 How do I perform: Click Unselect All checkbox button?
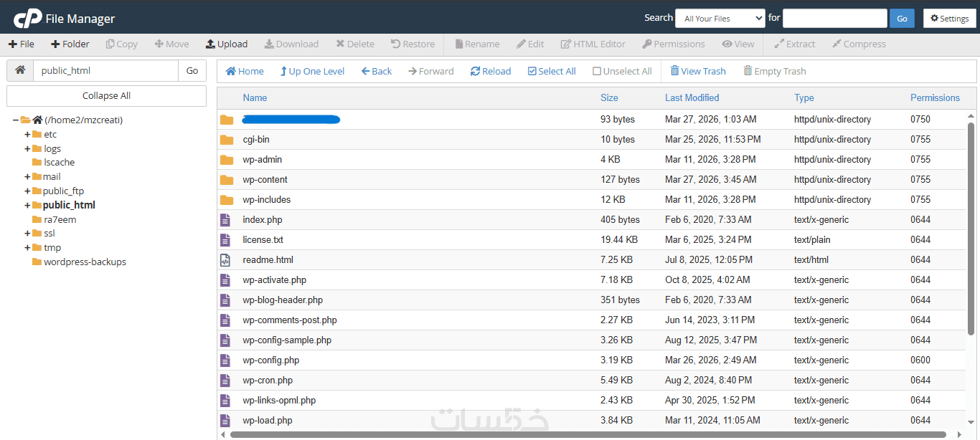point(622,71)
